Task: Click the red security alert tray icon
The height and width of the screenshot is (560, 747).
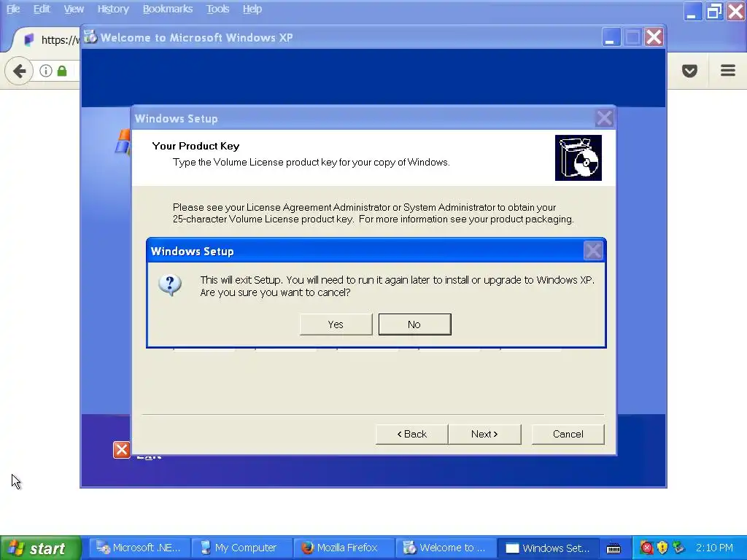Action: coord(646,548)
